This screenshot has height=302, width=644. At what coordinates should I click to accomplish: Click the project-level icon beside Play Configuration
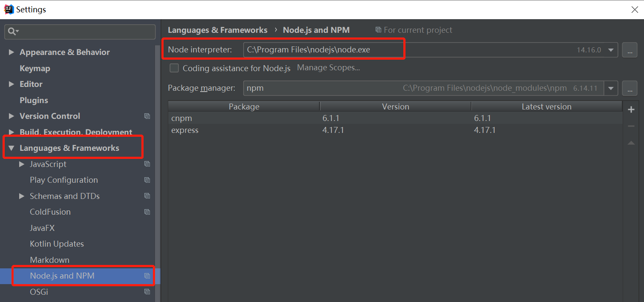click(x=147, y=180)
